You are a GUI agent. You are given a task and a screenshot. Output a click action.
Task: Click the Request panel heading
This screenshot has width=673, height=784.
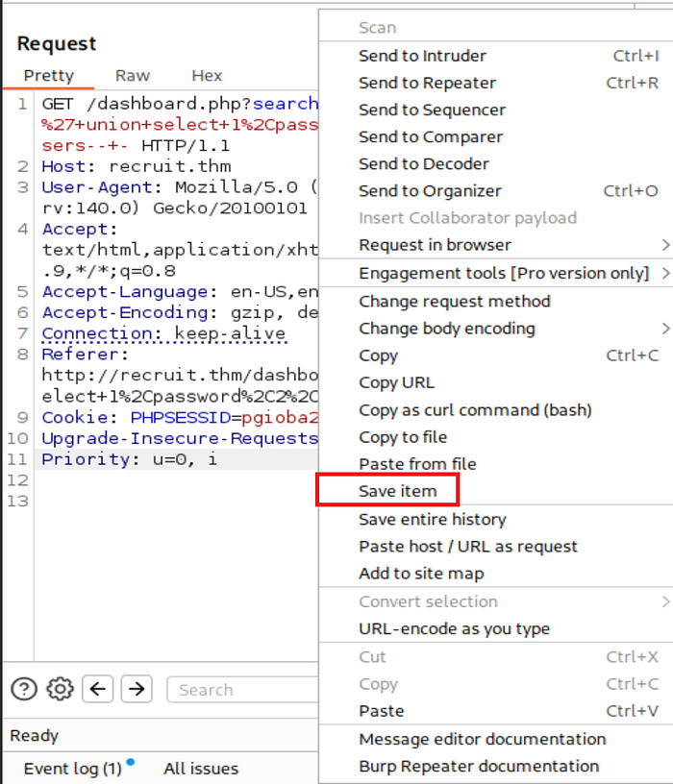pos(57,43)
